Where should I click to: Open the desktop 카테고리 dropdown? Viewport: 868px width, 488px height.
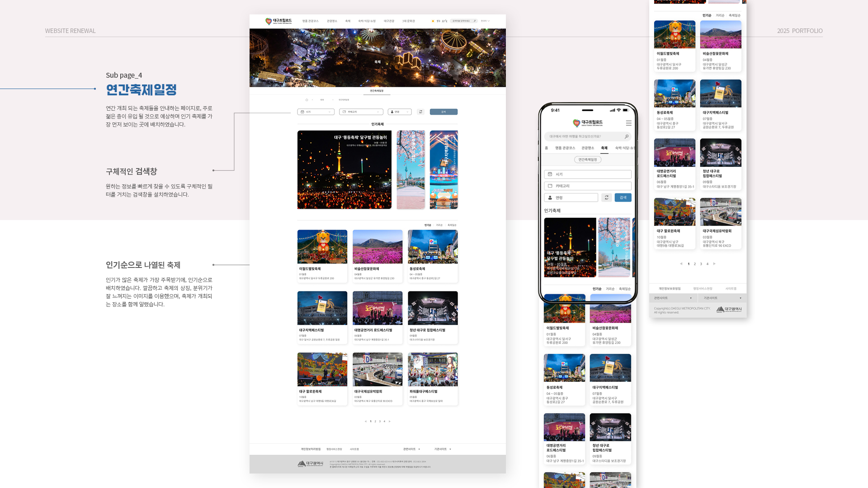361,112
